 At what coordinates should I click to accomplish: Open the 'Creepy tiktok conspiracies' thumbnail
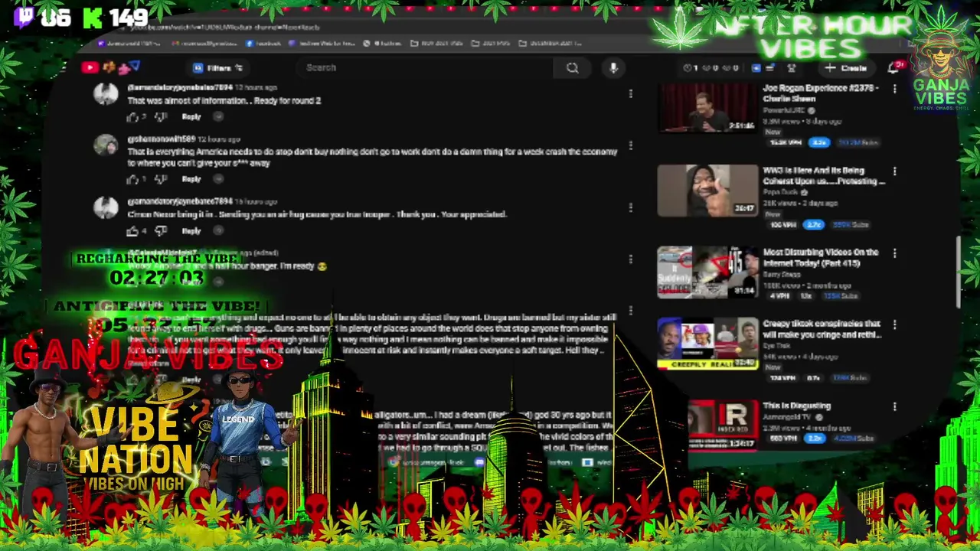coord(707,343)
